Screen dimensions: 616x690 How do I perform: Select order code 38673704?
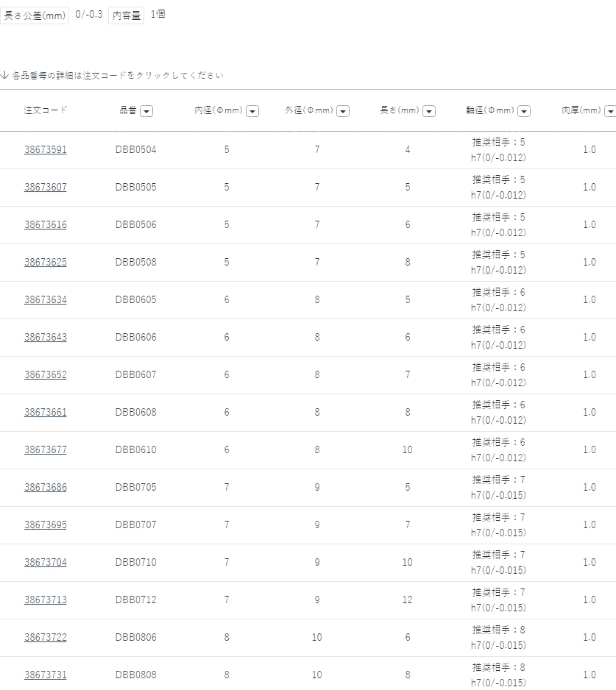(x=46, y=563)
